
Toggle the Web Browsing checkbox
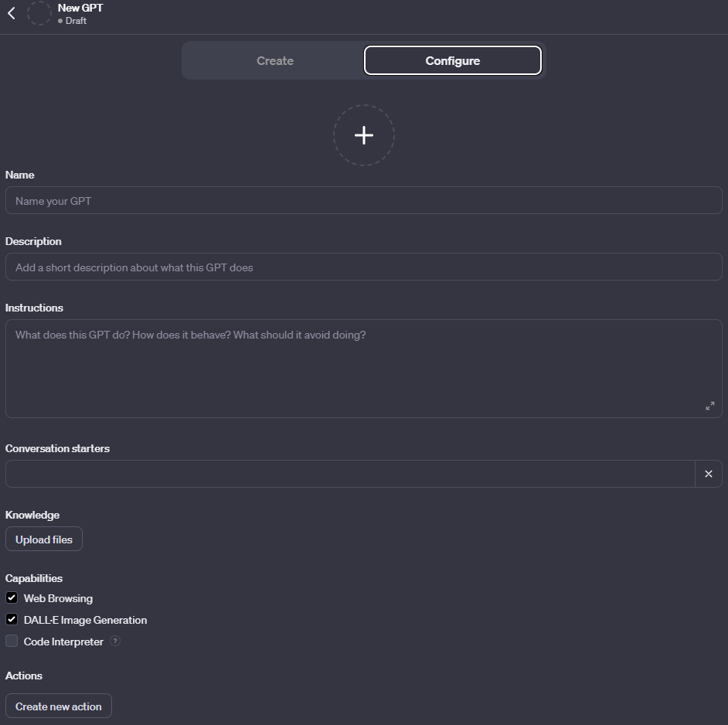pos(12,597)
